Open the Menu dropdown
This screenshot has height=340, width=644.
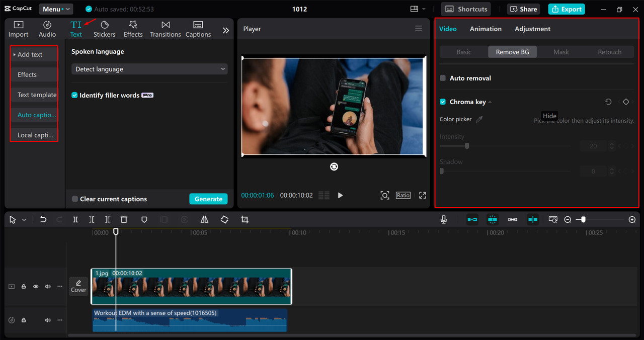pyautogui.click(x=55, y=9)
